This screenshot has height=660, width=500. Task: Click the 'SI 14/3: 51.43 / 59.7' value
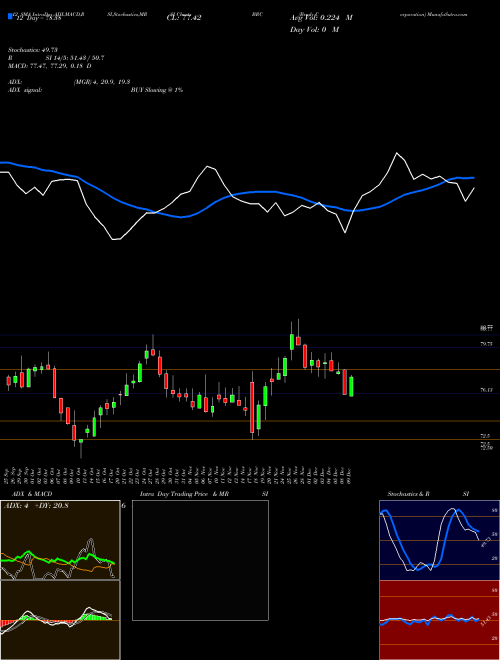75,58
